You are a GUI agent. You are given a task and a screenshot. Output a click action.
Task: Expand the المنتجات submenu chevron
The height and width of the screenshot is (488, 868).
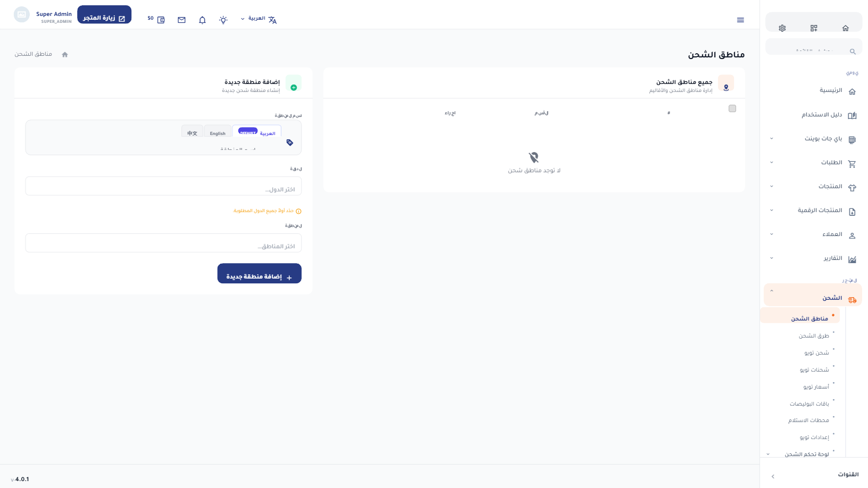[x=772, y=187]
